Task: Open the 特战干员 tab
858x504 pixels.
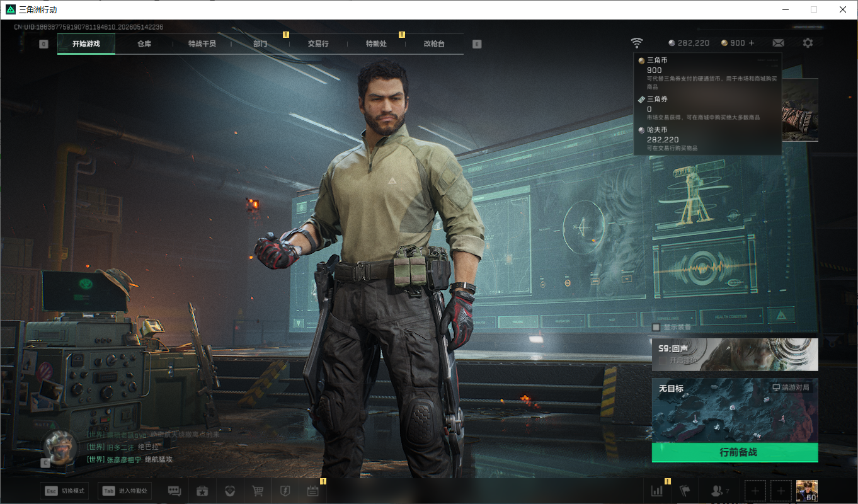Action: [202, 44]
